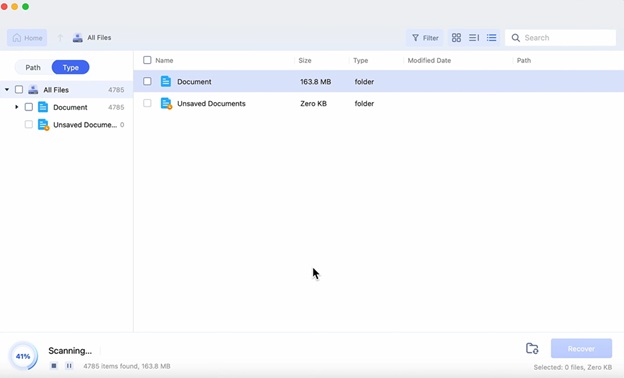The image size is (624, 378).
Task: Return to Home screen
Action: 27,38
